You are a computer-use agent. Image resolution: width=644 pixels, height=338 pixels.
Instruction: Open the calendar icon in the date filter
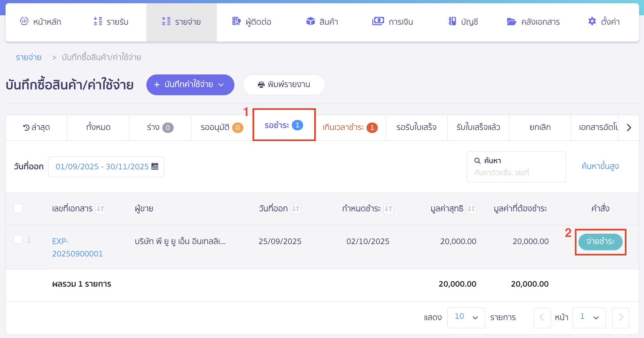155,166
